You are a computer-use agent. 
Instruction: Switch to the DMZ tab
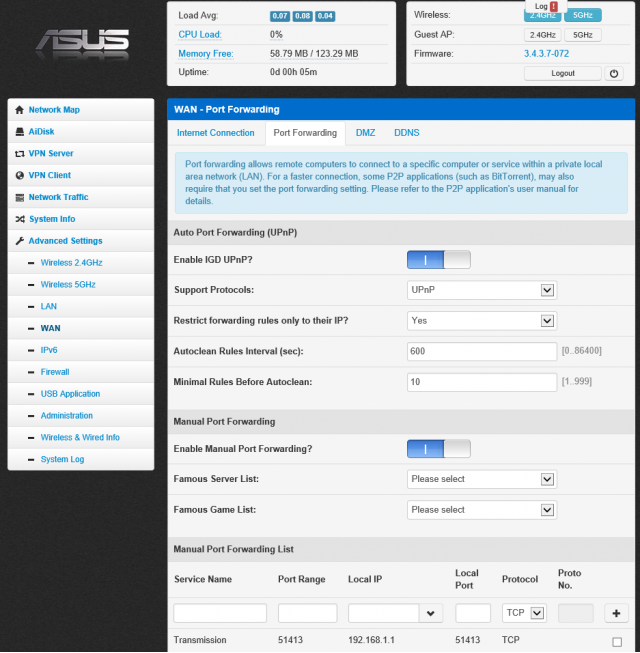click(x=365, y=133)
